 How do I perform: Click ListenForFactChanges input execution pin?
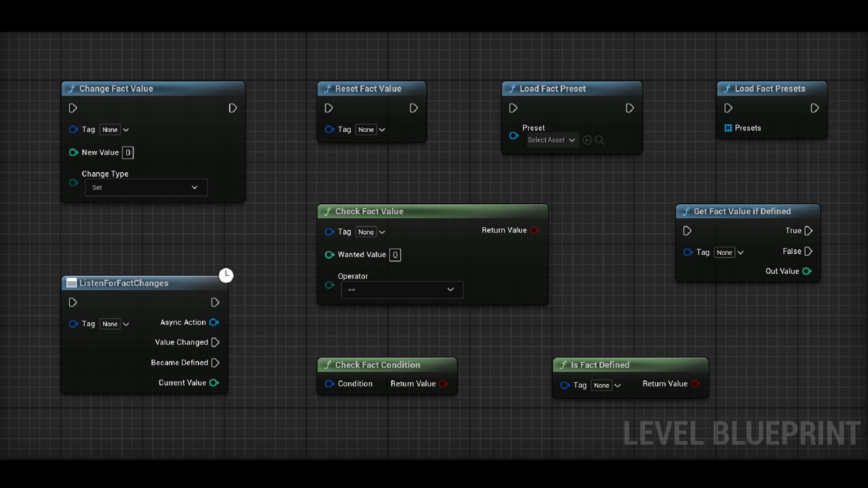[73, 303]
